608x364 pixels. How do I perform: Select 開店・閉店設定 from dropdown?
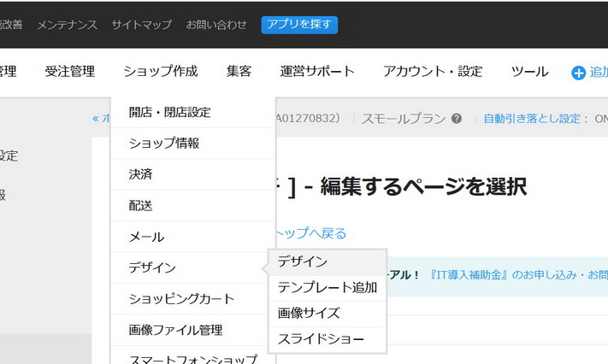[x=169, y=112]
